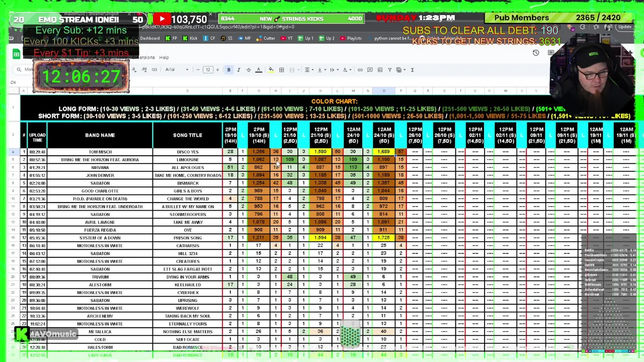
Task: Select TAKE ME HOME, COUNTRY ROADS cell
Action: pyautogui.click(x=188, y=175)
